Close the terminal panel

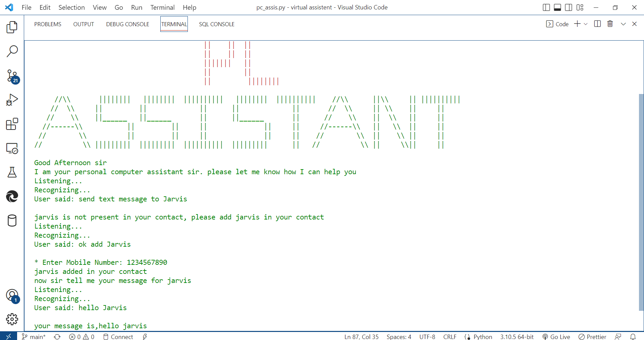coord(634,24)
